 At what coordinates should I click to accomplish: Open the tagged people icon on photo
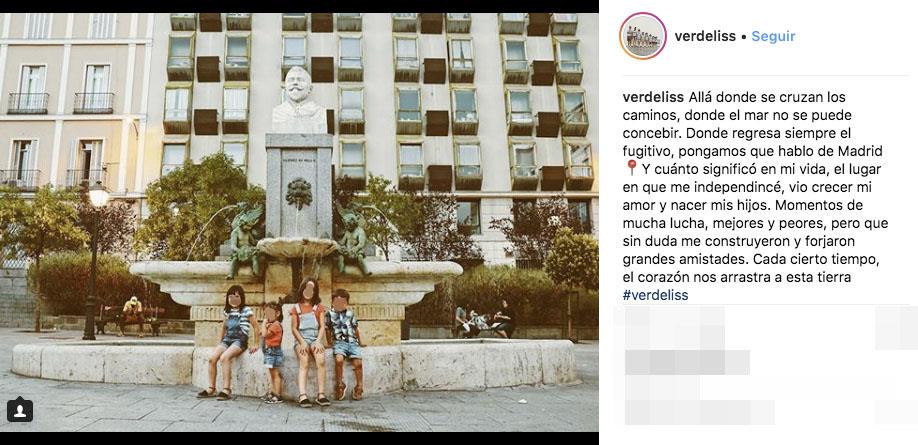pos(19,409)
